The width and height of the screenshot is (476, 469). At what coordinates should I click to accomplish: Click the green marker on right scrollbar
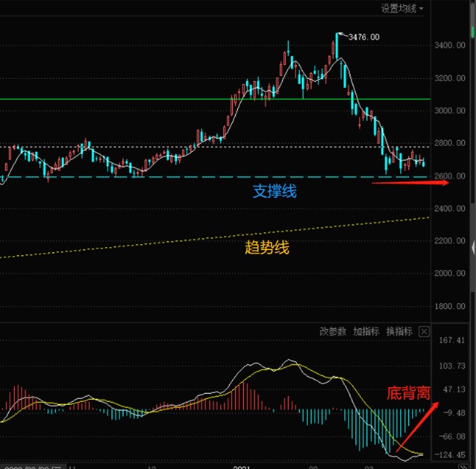pos(473,33)
